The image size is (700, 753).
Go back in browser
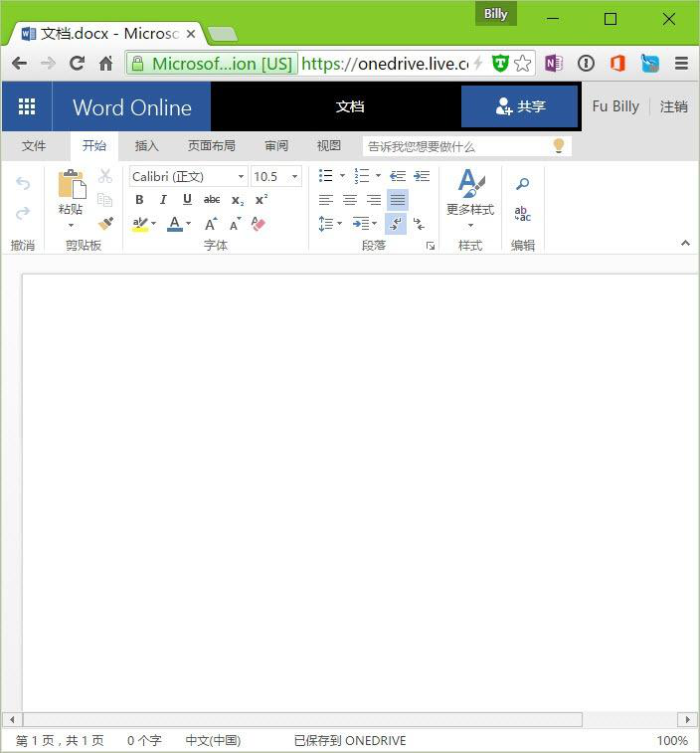[x=19, y=63]
